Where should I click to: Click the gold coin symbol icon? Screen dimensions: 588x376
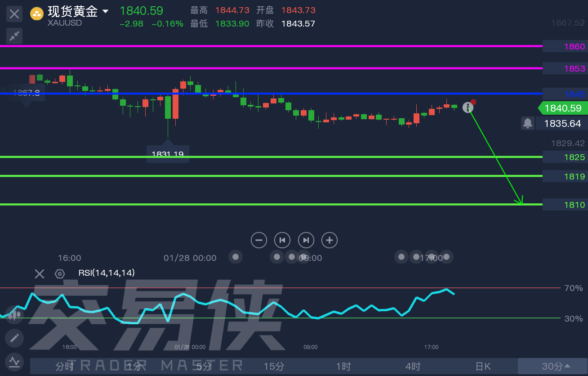[37, 14]
